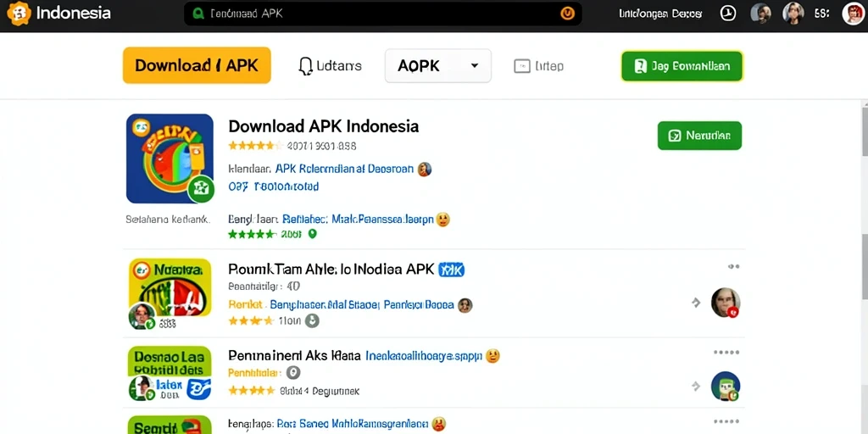Click the blue badge after Indodiea APK title

coord(451,270)
